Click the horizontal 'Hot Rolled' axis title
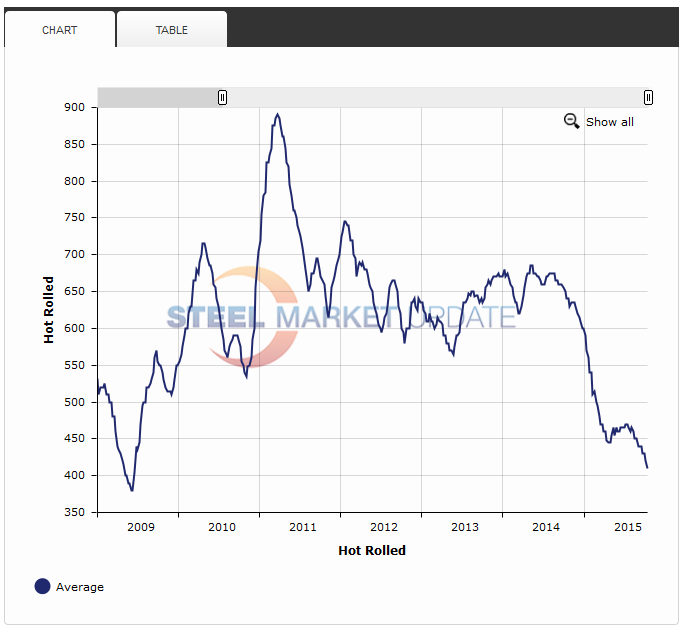684x628 pixels. coord(372,550)
